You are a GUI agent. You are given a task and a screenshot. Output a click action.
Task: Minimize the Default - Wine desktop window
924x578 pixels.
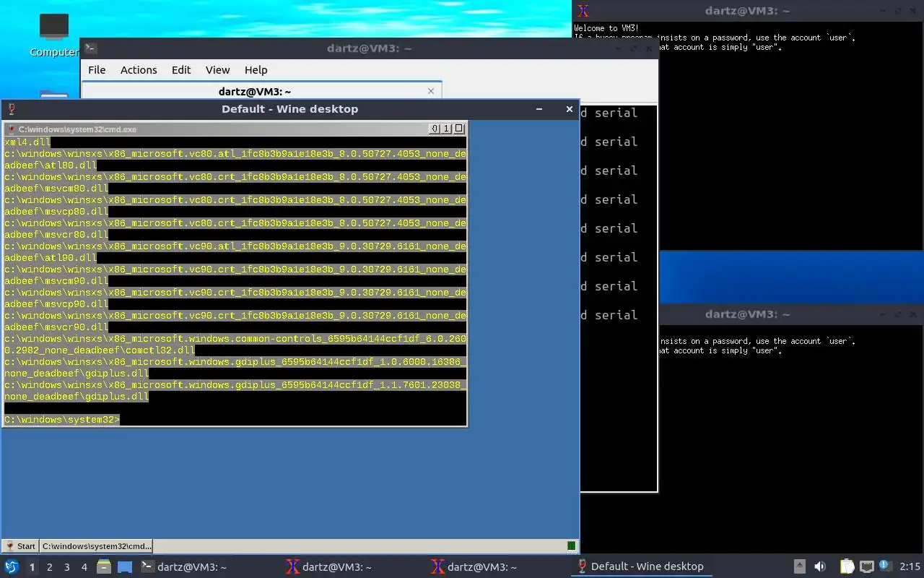coord(539,109)
